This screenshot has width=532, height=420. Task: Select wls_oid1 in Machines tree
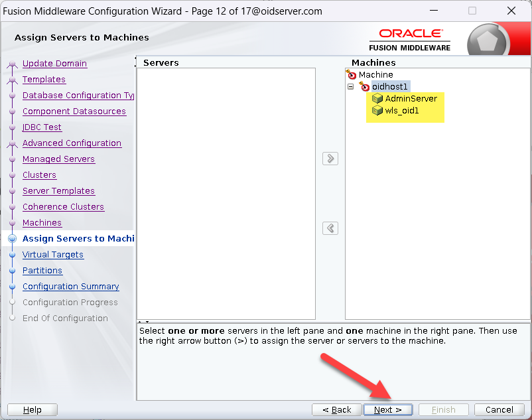tap(402, 111)
